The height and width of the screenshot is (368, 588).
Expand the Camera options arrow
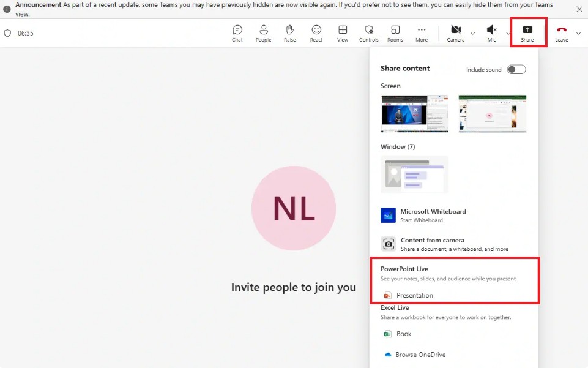[x=472, y=33]
